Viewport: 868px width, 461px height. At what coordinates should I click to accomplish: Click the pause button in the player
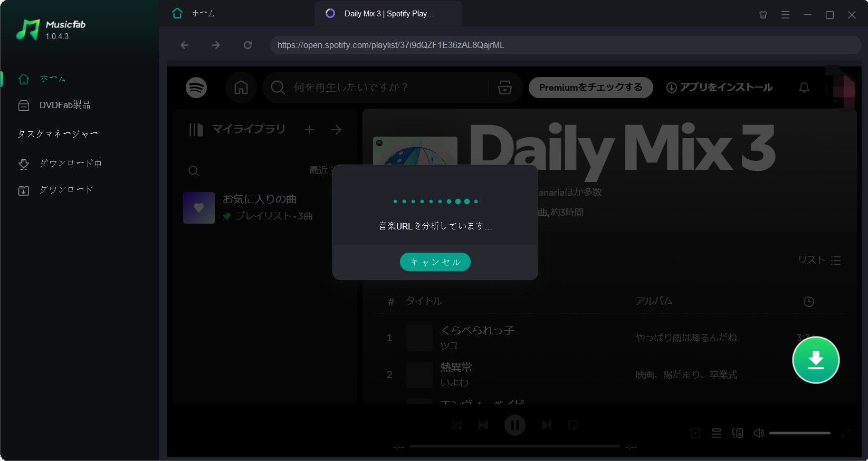click(515, 425)
